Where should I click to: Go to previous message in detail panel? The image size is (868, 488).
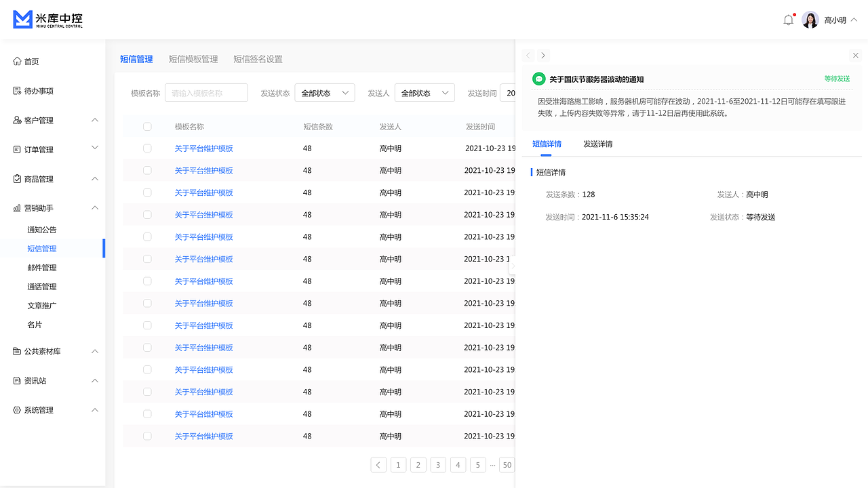pos(528,56)
